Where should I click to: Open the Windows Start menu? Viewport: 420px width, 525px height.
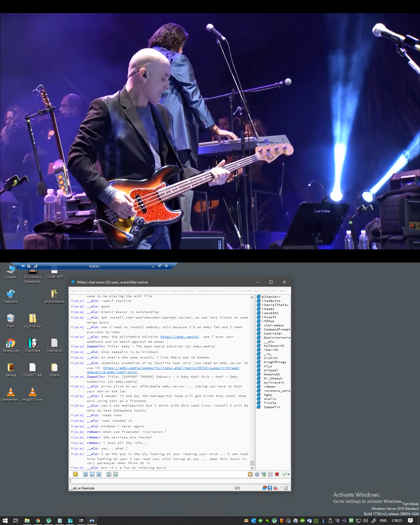[5, 521]
